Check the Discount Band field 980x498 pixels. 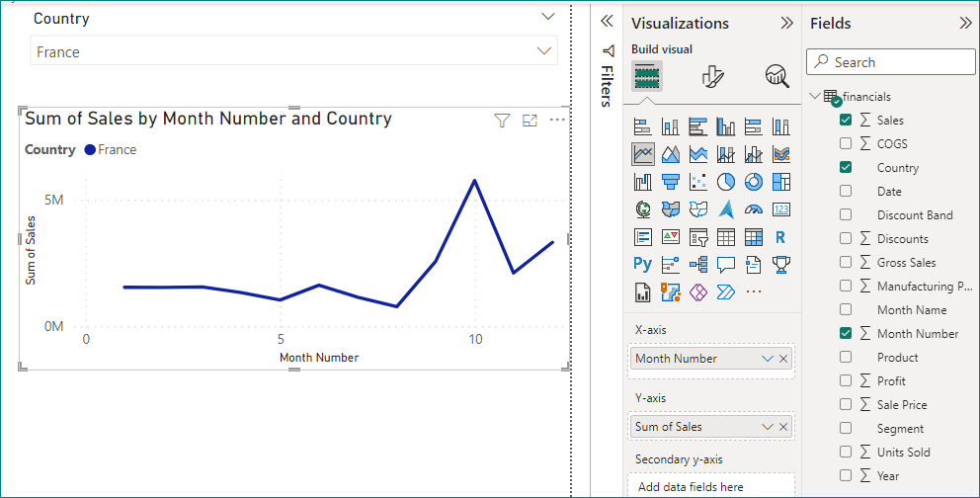coord(846,215)
